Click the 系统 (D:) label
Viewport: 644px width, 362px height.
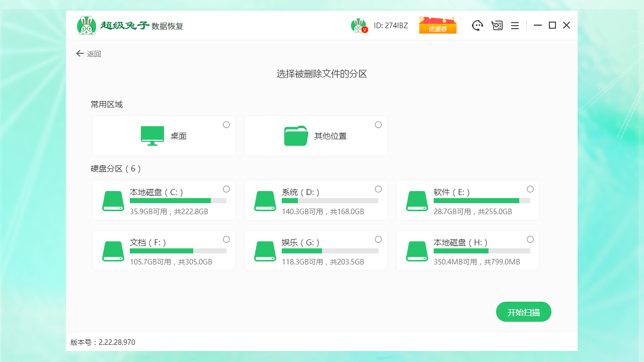tap(301, 192)
